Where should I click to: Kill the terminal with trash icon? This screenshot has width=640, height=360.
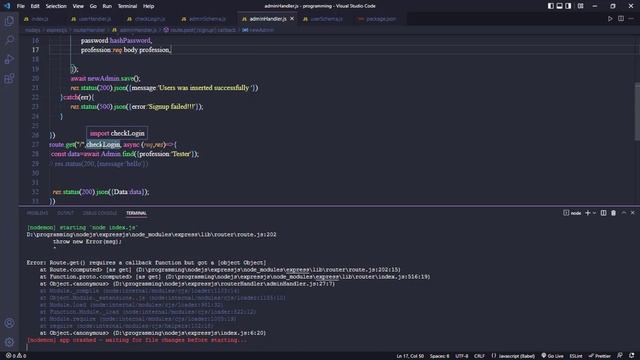pos(613,213)
